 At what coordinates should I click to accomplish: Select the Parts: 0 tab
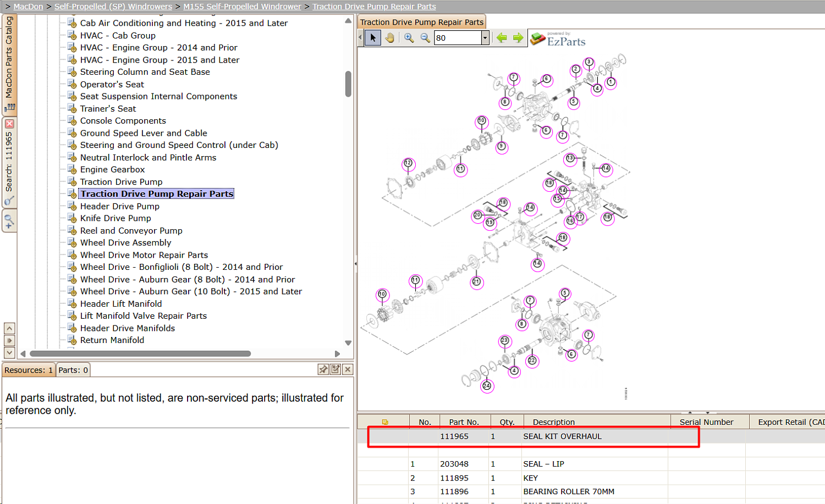(73, 370)
